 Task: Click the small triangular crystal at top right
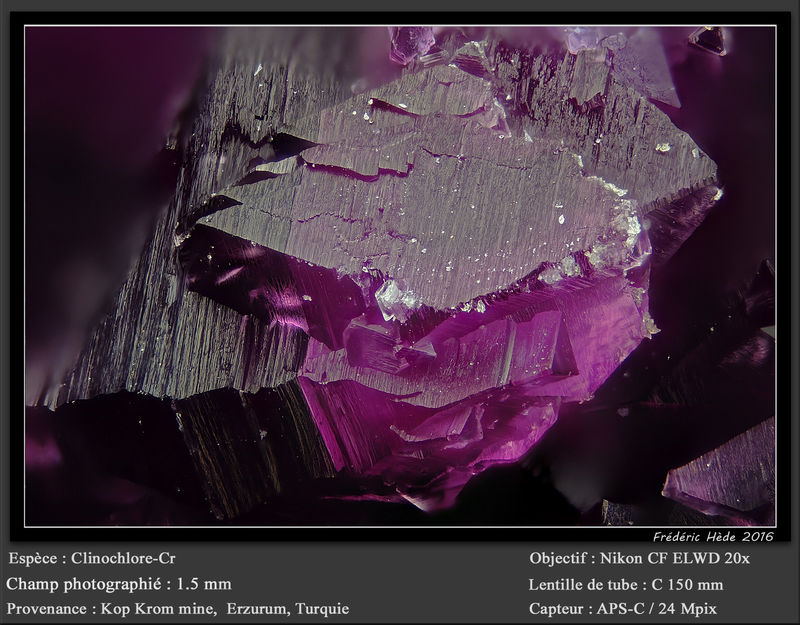[710, 40]
